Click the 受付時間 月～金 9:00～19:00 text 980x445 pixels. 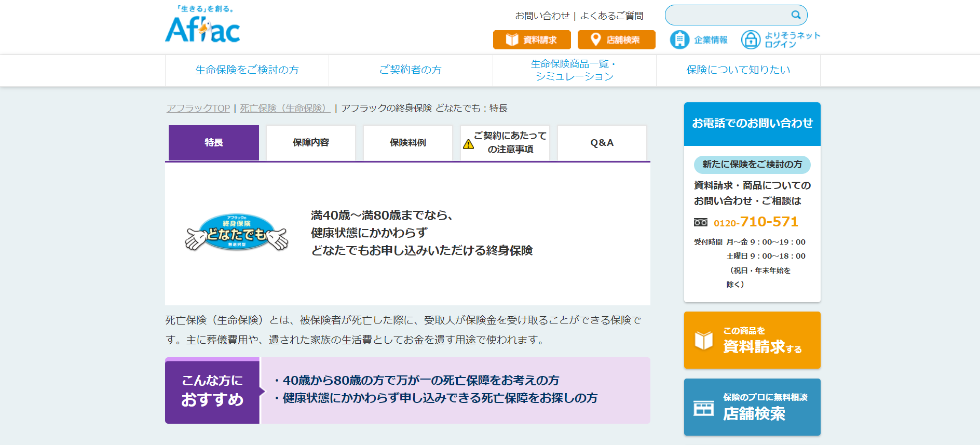click(x=750, y=242)
